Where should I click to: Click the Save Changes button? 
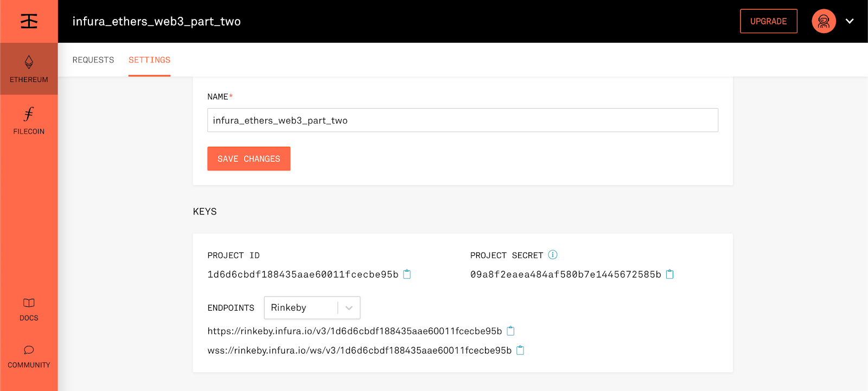tap(248, 159)
